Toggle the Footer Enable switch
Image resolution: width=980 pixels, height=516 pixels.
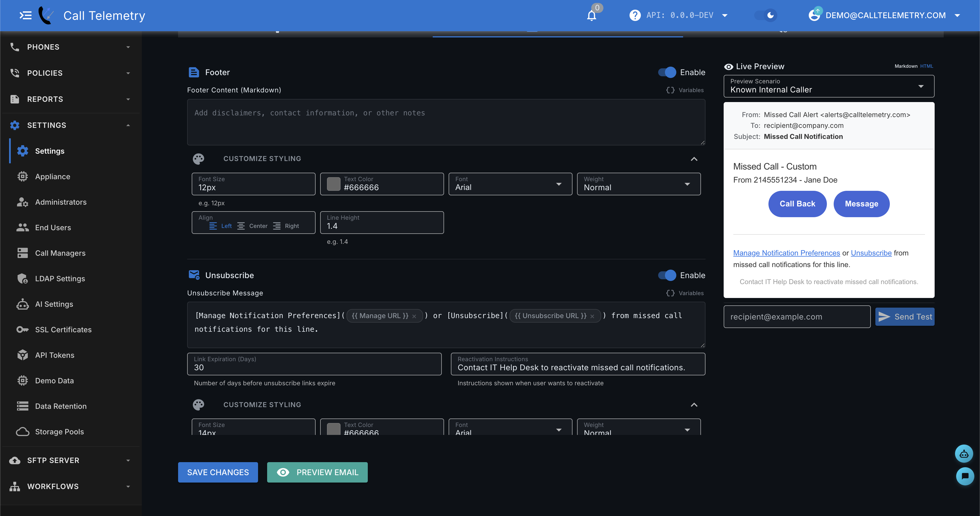tap(667, 72)
